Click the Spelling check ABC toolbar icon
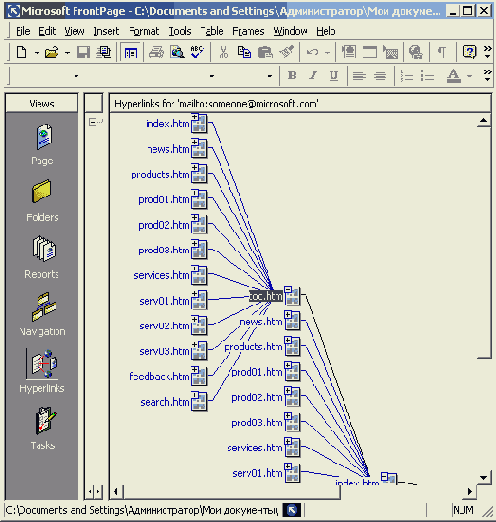This screenshot has height=522, width=496. pyautogui.click(x=197, y=52)
